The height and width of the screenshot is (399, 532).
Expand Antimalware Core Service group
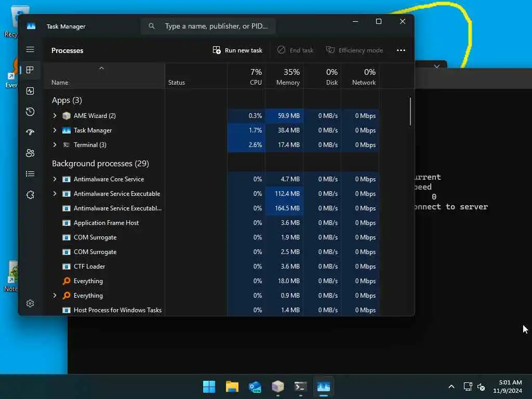click(x=55, y=179)
